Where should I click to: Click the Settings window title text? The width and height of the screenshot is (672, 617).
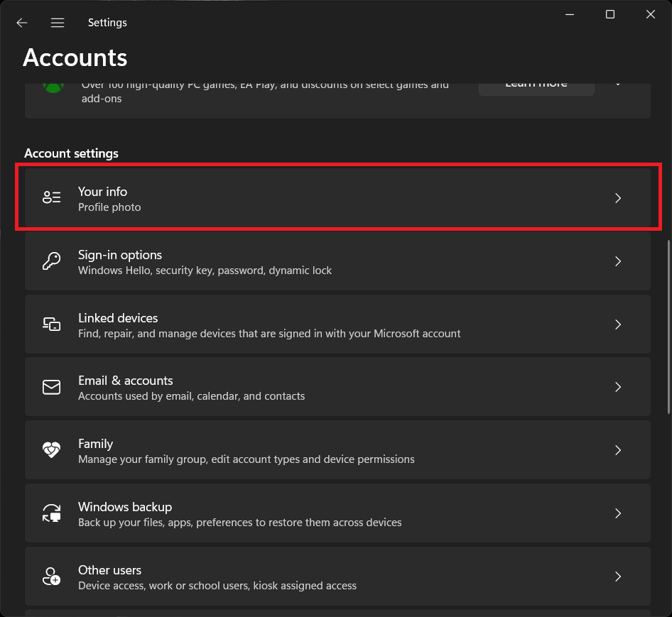[x=107, y=22]
